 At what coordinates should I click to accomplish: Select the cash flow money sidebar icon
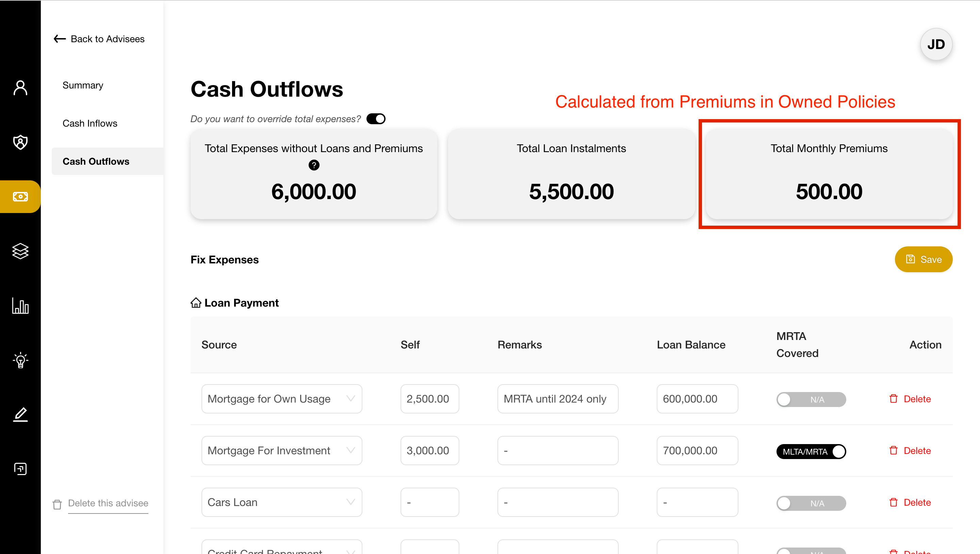[20, 197]
